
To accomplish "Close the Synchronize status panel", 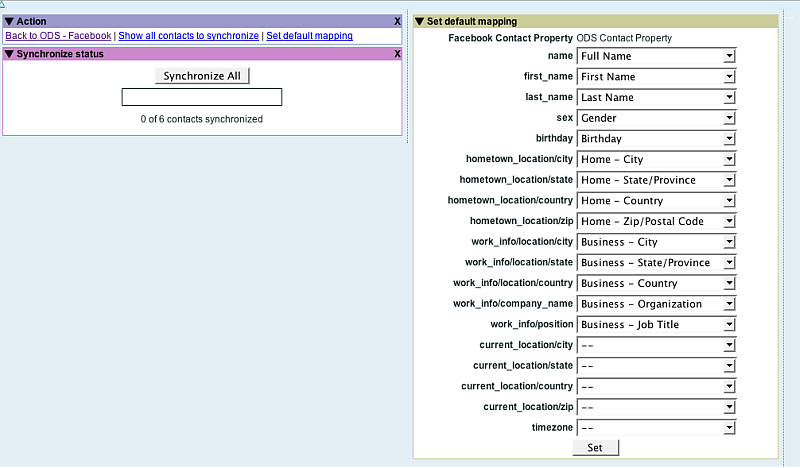I will 397,54.
